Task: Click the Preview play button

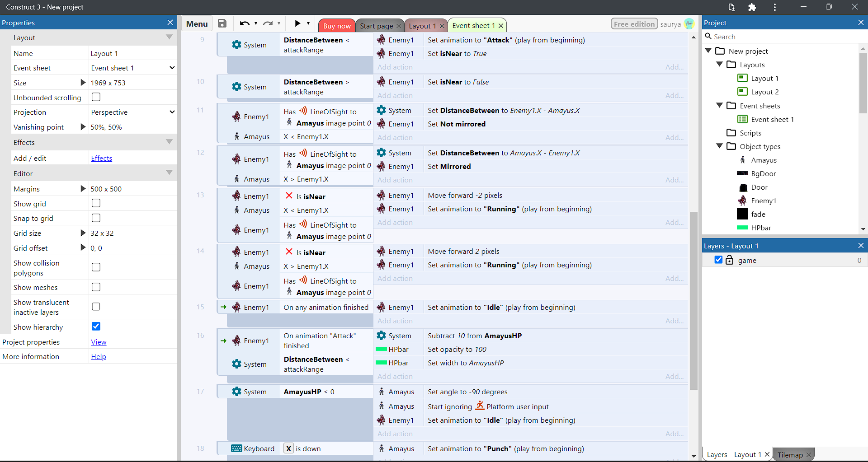Action: 297,23
